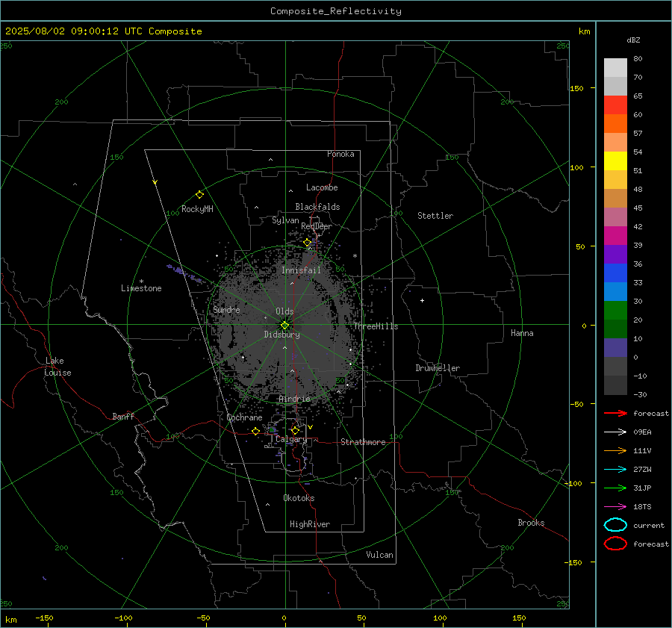
Task: Click the Brooks town label
Action: click(531, 523)
